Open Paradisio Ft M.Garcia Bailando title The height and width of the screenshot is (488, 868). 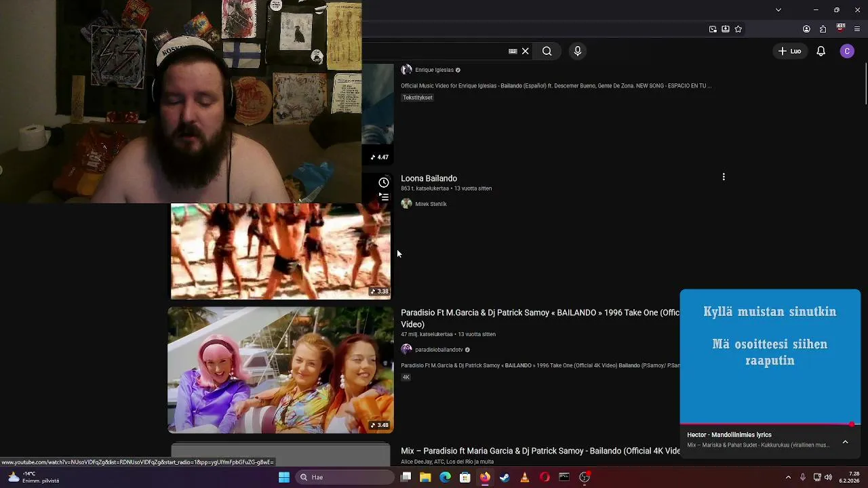tap(540, 319)
